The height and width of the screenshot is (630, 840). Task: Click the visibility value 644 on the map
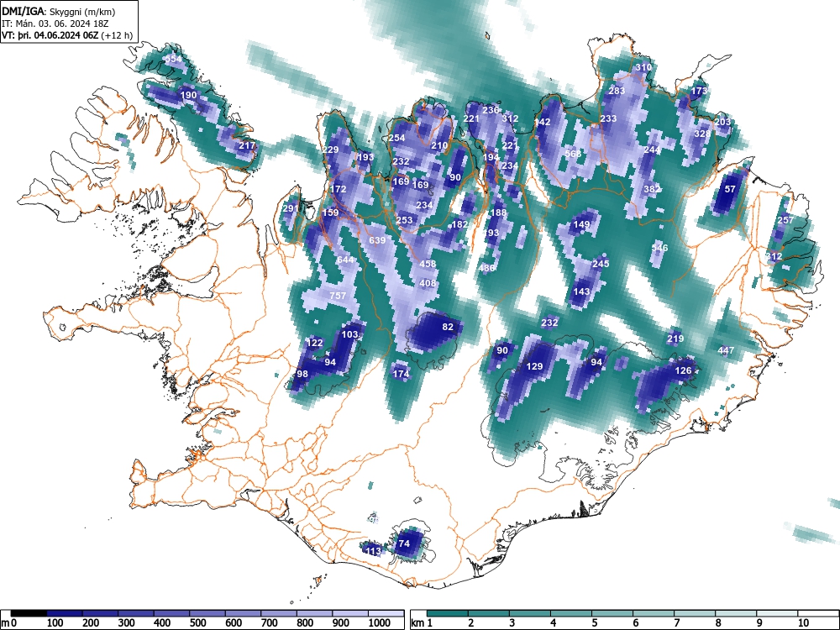pos(345,260)
